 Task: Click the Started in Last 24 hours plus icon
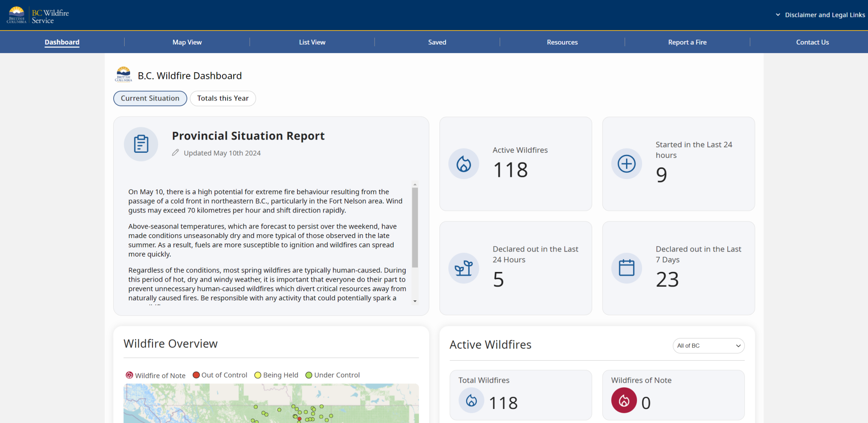tap(626, 163)
